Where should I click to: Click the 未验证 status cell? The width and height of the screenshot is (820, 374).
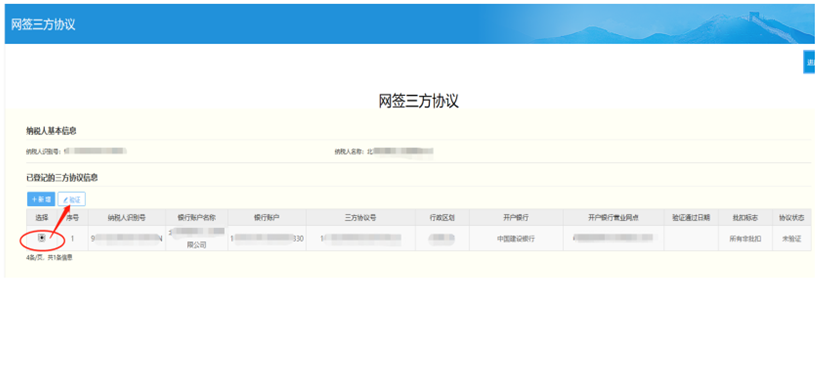pos(792,239)
